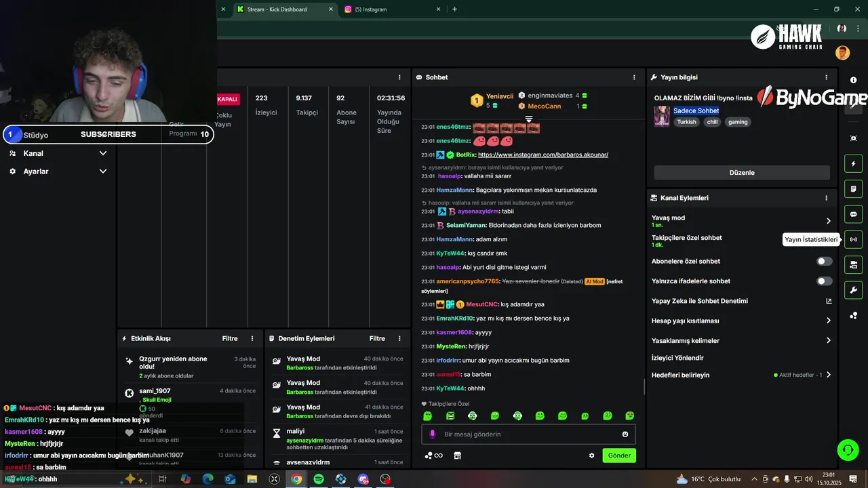
Task: Click the Turkish stream tag
Action: coord(686,122)
